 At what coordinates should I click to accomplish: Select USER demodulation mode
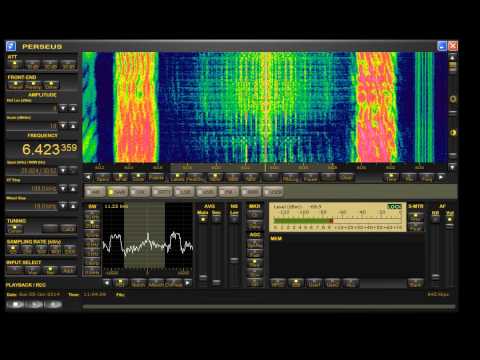point(273,192)
